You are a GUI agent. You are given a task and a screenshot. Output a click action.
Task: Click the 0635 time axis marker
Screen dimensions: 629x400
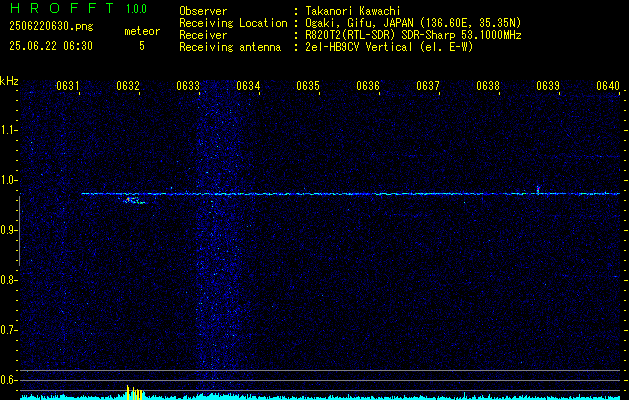[x=308, y=85]
